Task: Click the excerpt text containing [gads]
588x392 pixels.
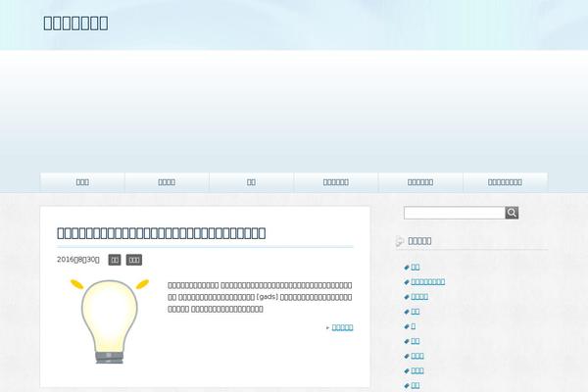Action: [260, 297]
